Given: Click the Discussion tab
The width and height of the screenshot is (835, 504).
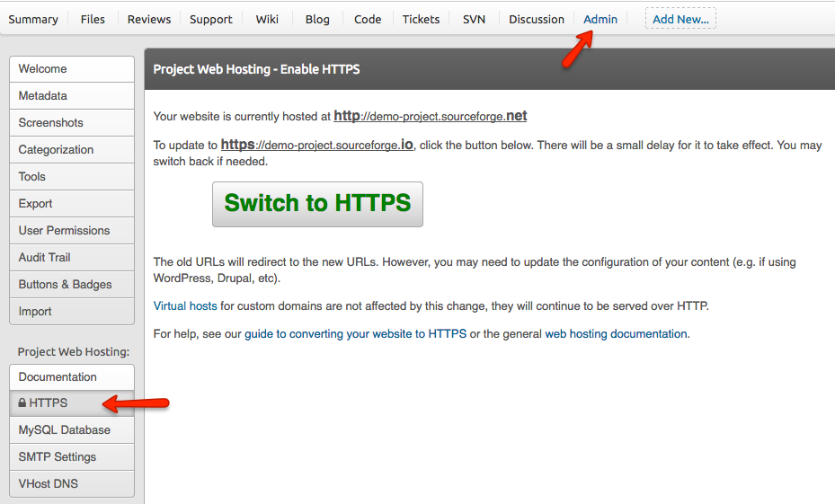Looking at the screenshot, I should click(537, 19).
